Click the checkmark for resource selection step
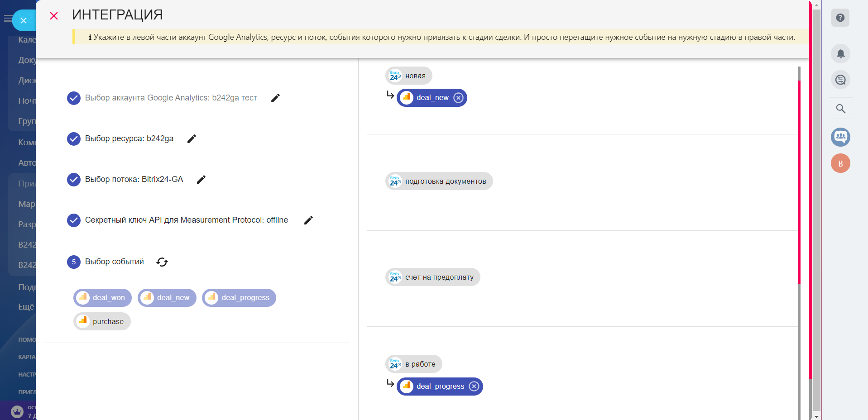 click(74, 138)
